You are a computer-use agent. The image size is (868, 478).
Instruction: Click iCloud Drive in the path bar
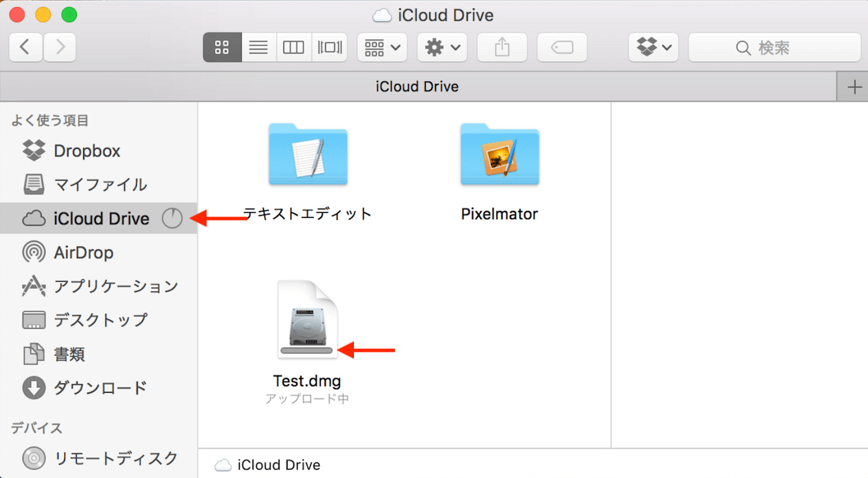[x=268, y=465]
